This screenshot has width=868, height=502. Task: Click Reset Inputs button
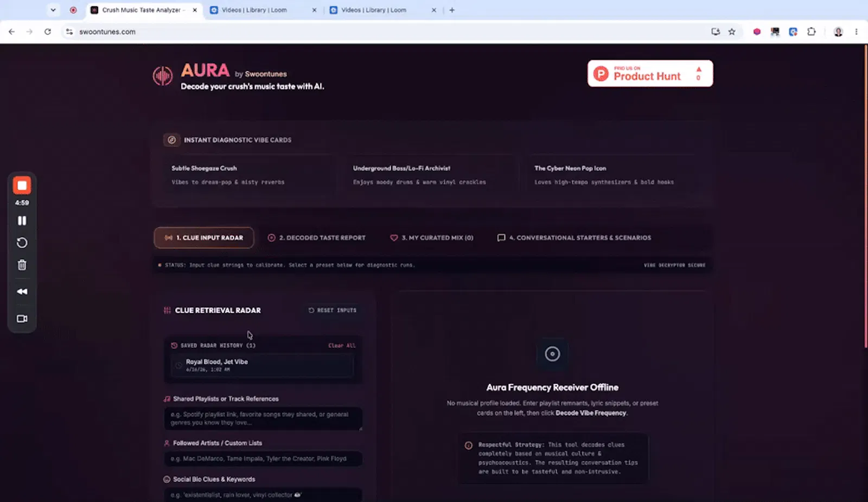333,310
